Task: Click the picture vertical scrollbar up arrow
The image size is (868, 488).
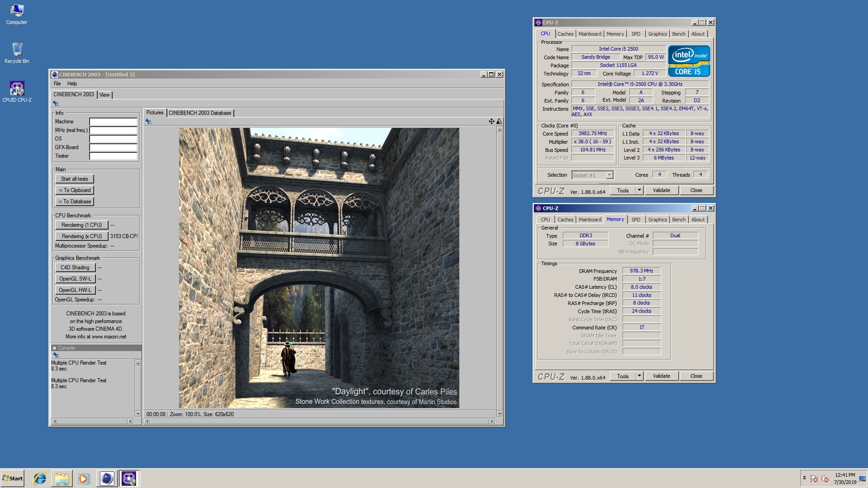Action: click(x=500, y=130)
